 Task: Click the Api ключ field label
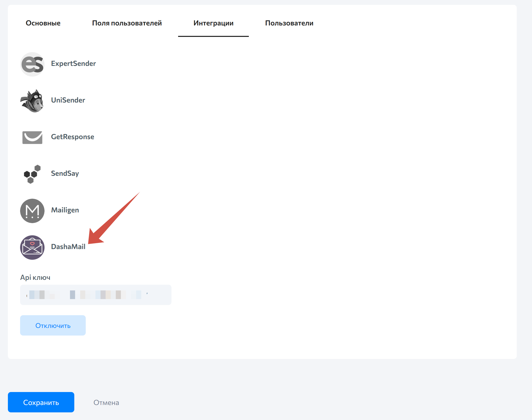[35, 278]
